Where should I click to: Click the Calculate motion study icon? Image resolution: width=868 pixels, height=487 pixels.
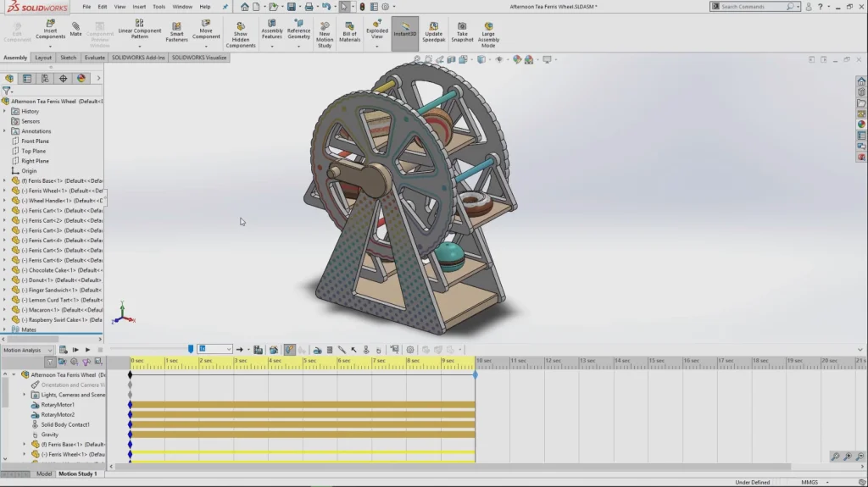tap(63, 349)
